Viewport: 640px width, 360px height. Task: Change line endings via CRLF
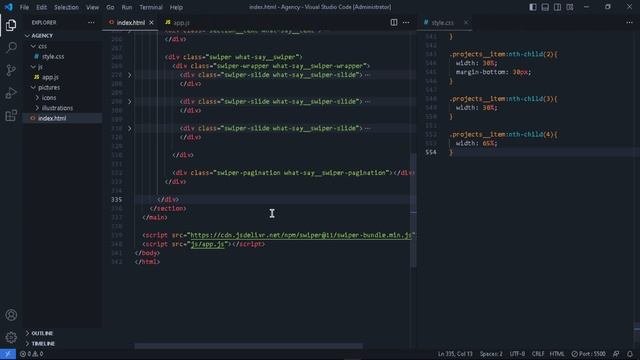coord(538,354)
